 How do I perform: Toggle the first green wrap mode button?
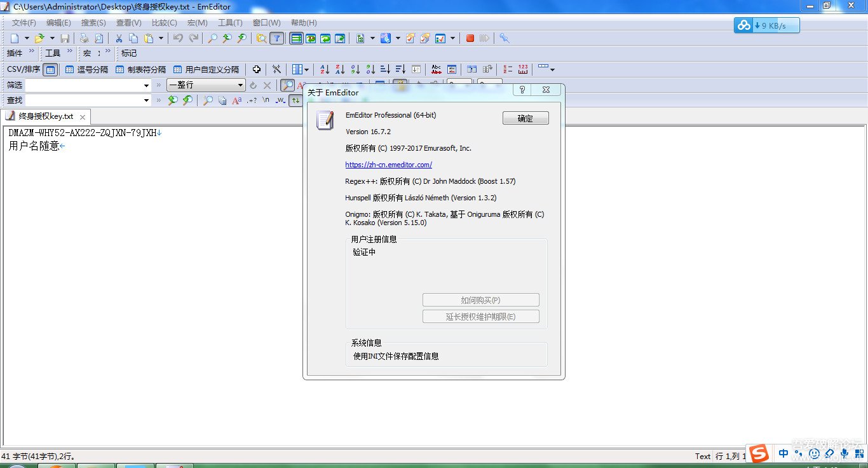tap(296, 38)
